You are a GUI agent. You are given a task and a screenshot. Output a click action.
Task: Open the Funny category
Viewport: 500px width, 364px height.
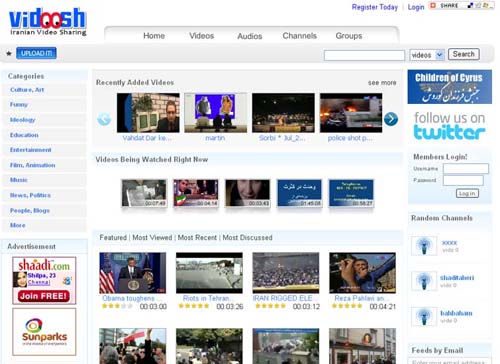click(19, 105)
